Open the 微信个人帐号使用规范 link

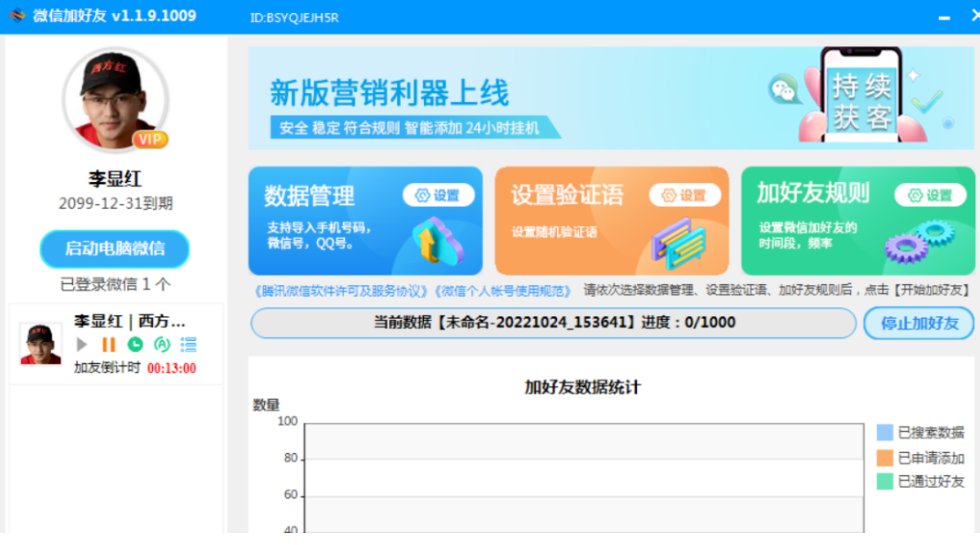pyautogui.click(x=502, y=291)
